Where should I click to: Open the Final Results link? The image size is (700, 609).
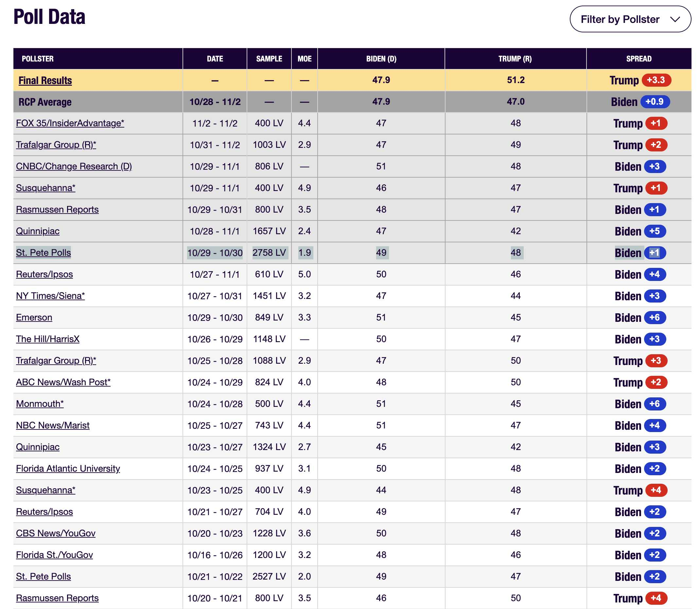(x=45, y=80)
